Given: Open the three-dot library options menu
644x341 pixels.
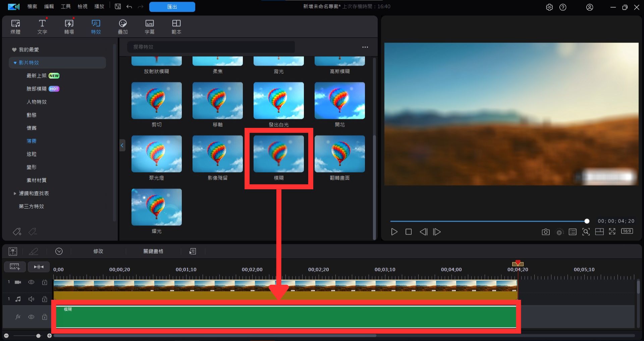Looking at the screenshot, I should (x=365, y=47).
